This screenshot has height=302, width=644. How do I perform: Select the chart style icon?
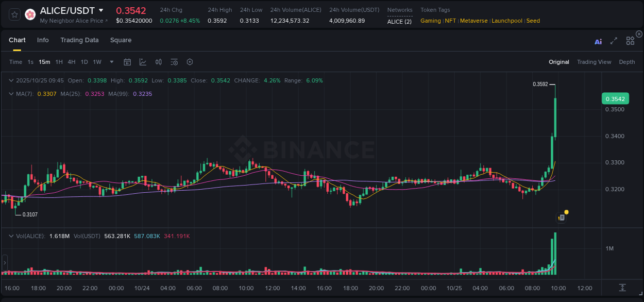tap(143, 62)
